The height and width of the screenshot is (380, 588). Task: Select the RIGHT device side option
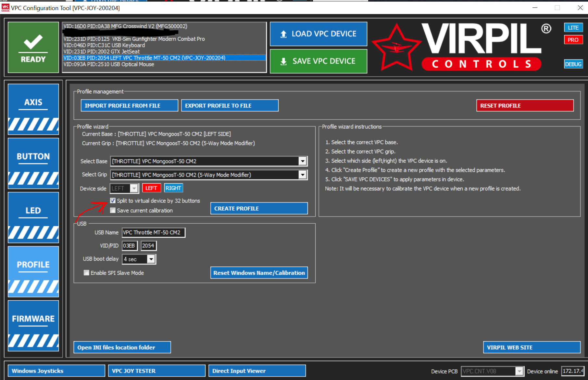[x=173, y=188]
